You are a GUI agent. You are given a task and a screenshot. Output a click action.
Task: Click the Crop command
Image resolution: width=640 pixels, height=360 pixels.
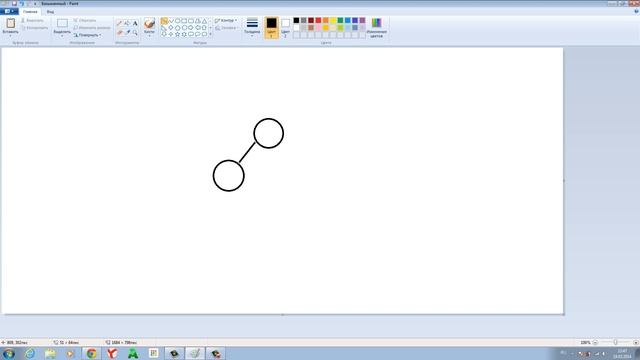coord(85,20)
